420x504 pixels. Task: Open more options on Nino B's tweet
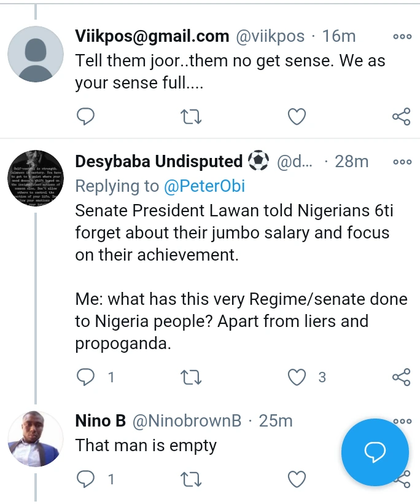click(402, 421)
